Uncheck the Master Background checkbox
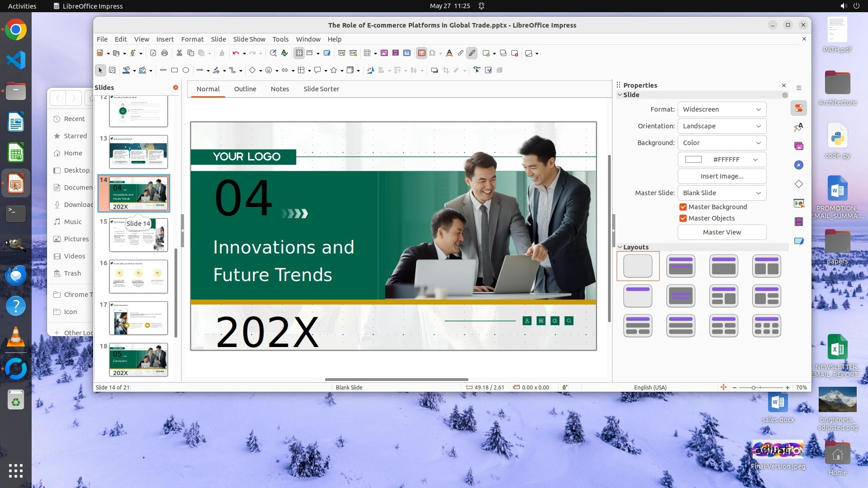The height and width of the screenshot is (488, 868). point(683,207)
